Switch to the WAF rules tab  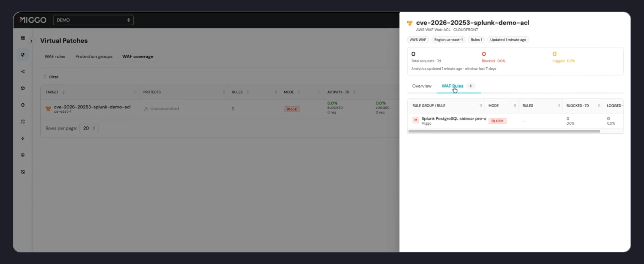tap(55, 56)
